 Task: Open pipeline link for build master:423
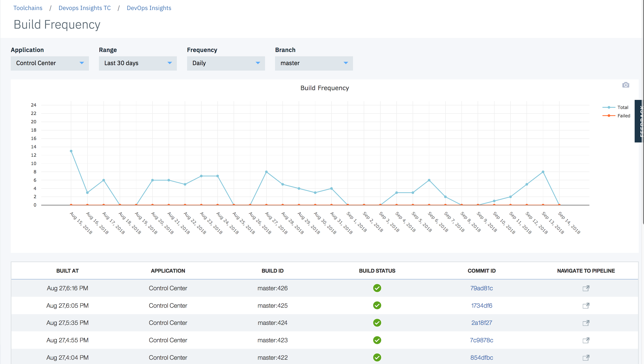coord(586,340)
